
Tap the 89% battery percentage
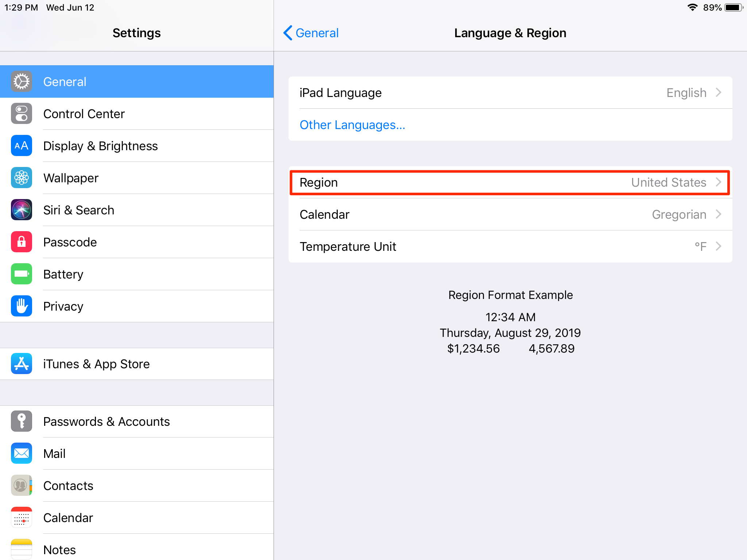click(x=712, y=8)
